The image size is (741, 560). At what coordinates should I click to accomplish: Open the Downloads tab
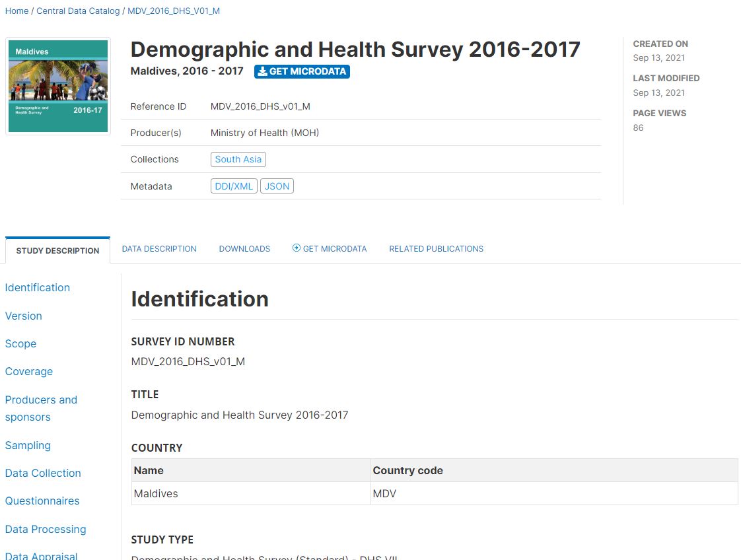244,249
